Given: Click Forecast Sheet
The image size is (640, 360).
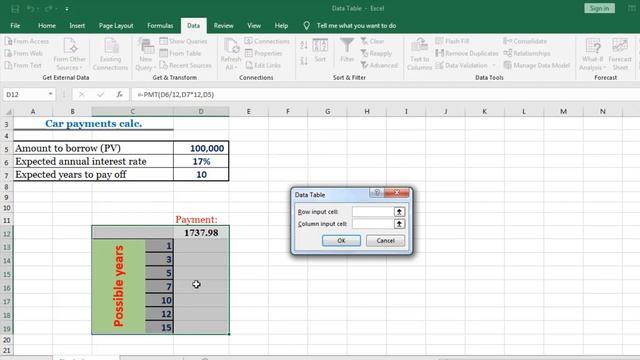Looking at the screenshot, I should coord(620,54).
